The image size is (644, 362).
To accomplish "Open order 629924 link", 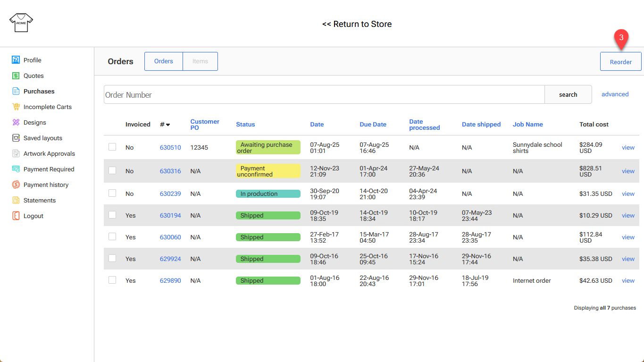I will [x=170, y=259].
